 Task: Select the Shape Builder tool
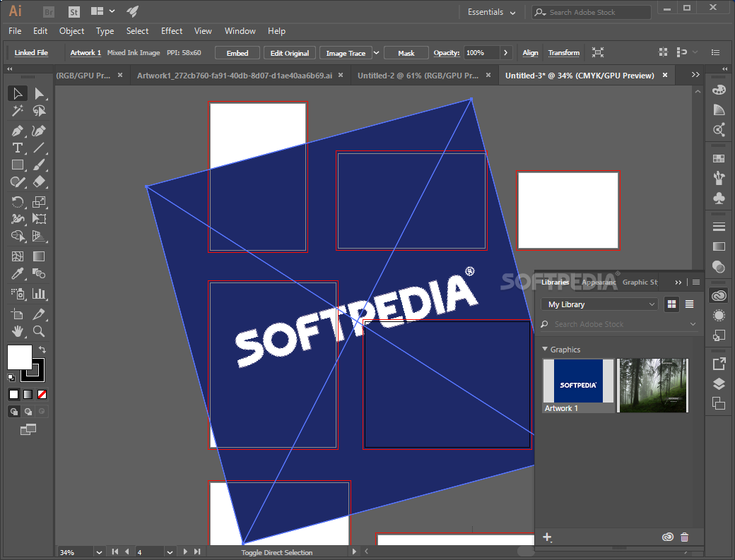coord(18,236)
